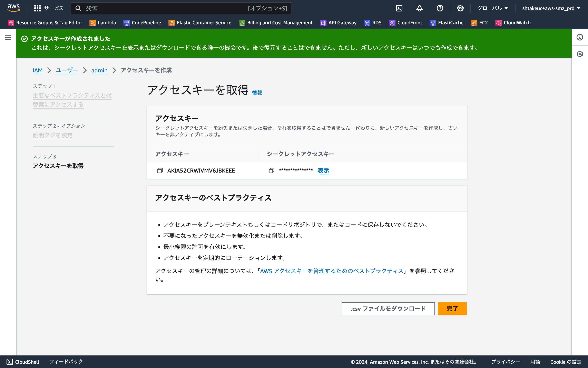Open プライバシー footer link

(x=506, y=362)
